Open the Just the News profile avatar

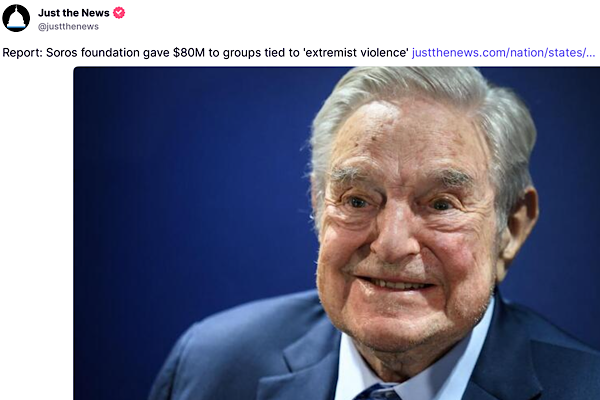[16, 18]
